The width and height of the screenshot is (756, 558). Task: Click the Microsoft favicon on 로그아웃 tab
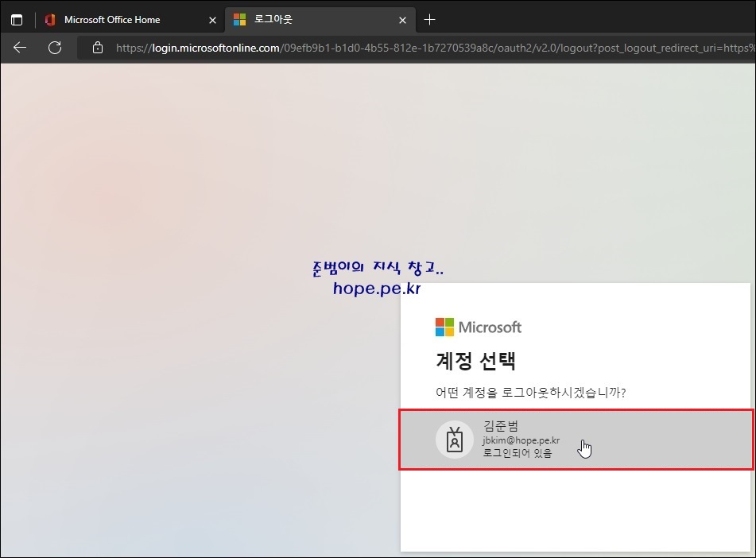[x=239, y=20]
